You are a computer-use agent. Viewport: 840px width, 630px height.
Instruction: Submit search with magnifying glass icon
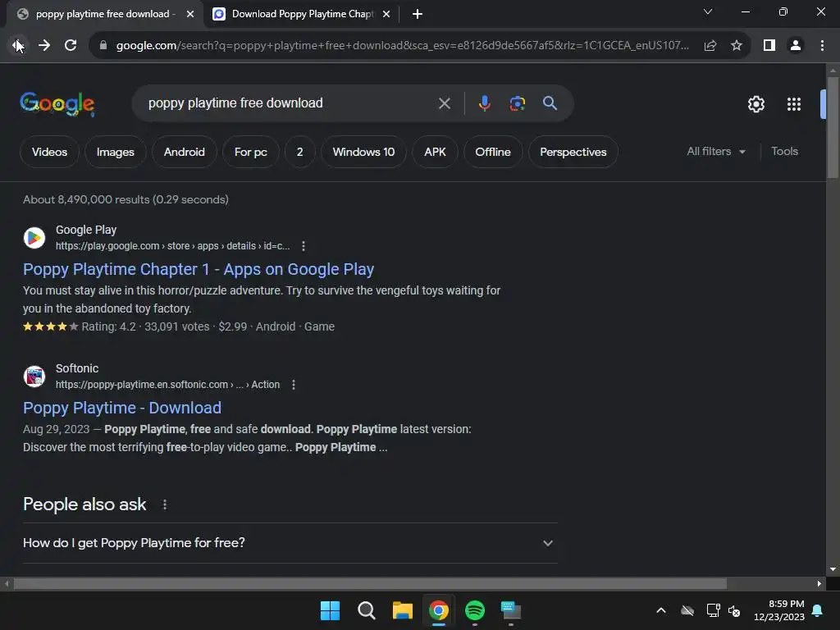(x=550, y=103)
